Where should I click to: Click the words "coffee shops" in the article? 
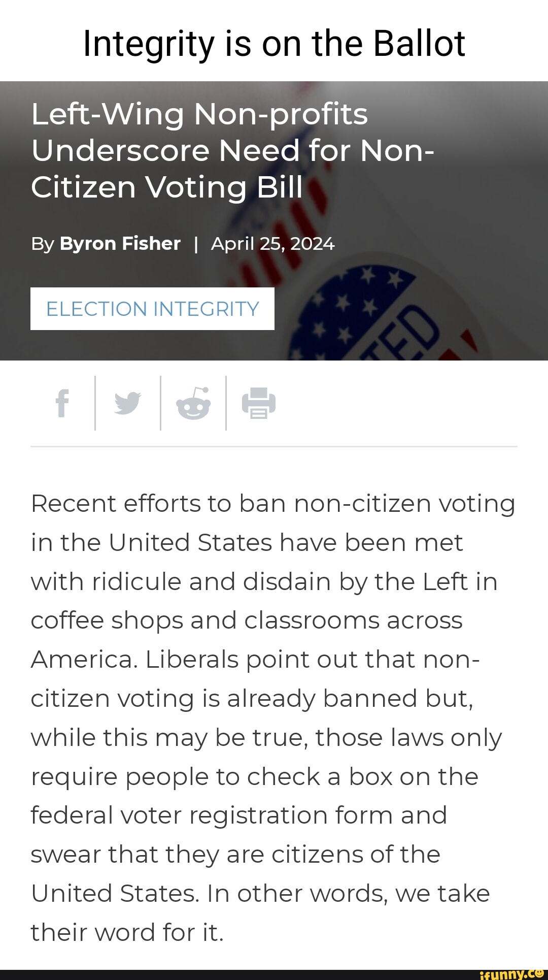pos(107,620)
